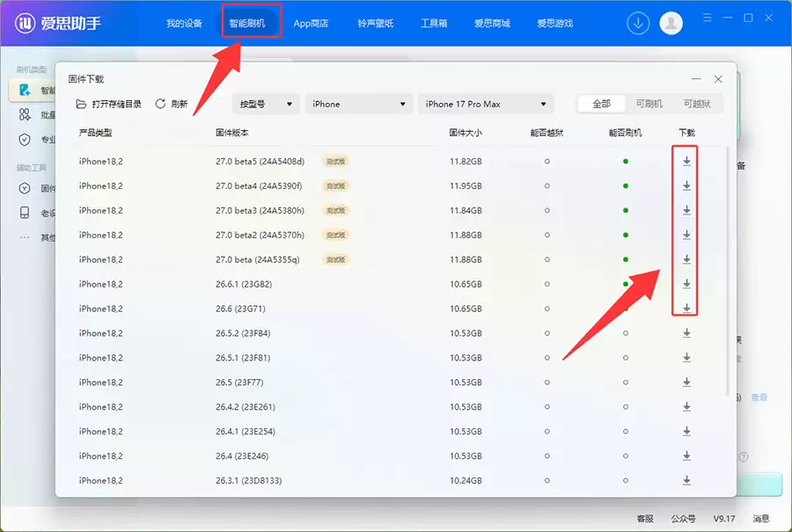This screenshot has width=792, height=532.
Task: Click 消息 in status bar
Action: click(761, 519)
